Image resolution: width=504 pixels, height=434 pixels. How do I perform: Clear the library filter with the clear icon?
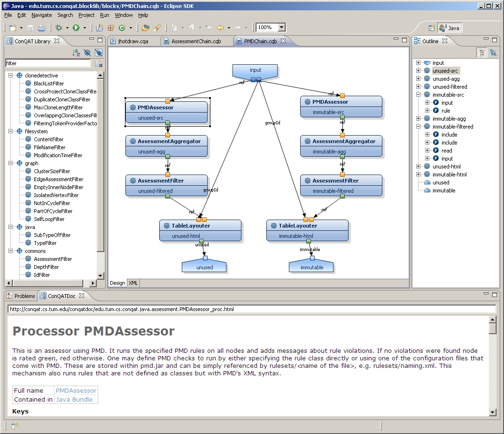point(99,63)
